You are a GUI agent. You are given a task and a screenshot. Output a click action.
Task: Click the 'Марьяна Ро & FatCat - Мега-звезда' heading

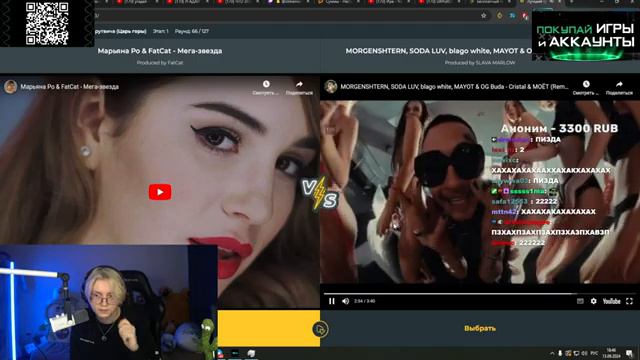pyautogui.click(x=160, y=51)
